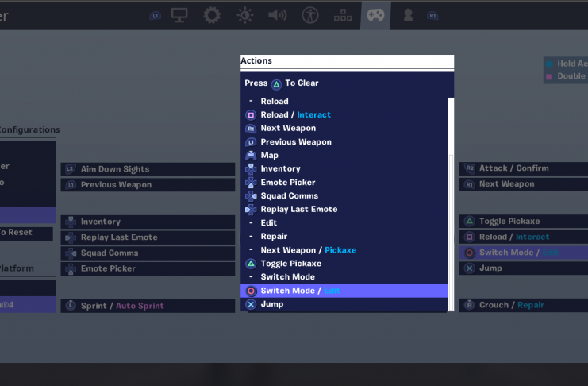The height and width of the screenshot is (386, 588).
Task: Click the blue Hold Action legend swatch
Action: pyautogui.click(x=549, y=64)
